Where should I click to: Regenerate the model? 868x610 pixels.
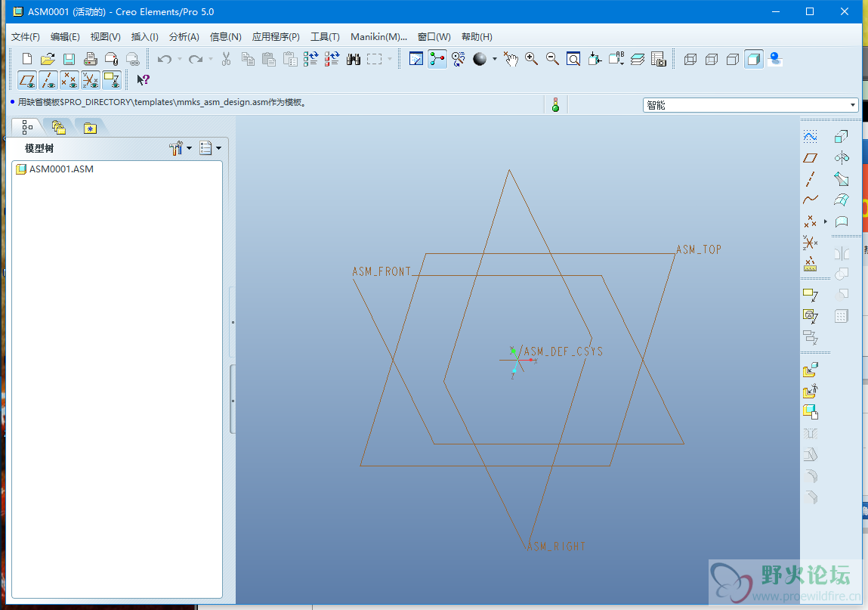[x=310, y=59]
